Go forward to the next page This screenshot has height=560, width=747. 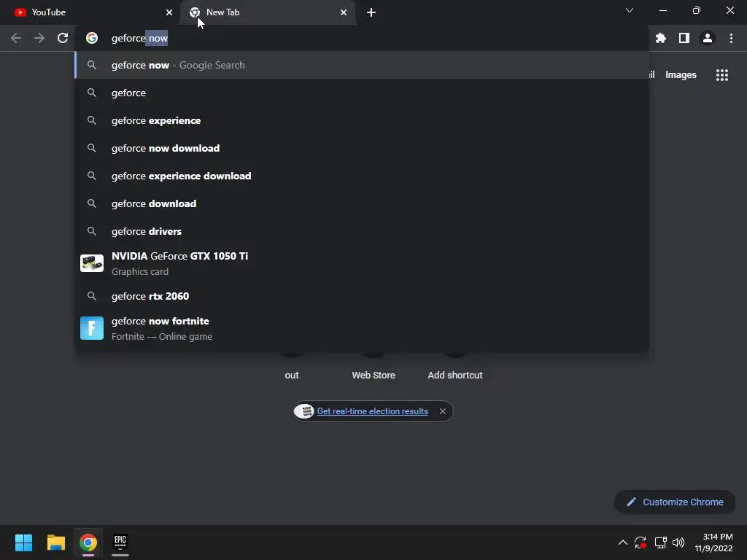coord(39,38)
